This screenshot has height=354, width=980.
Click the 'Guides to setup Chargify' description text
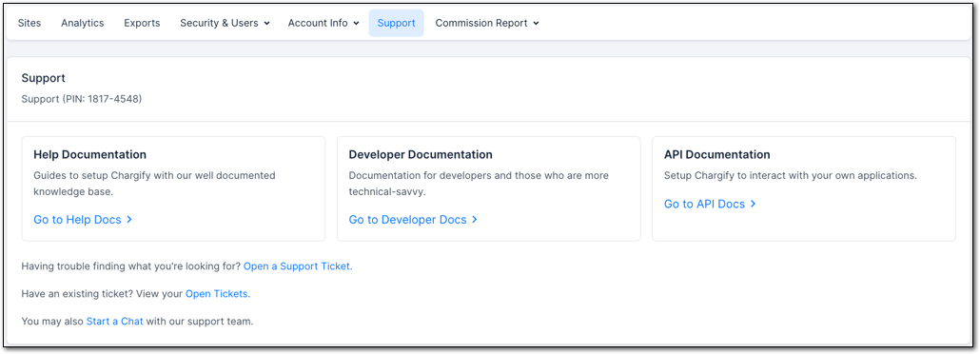[154, 184]
